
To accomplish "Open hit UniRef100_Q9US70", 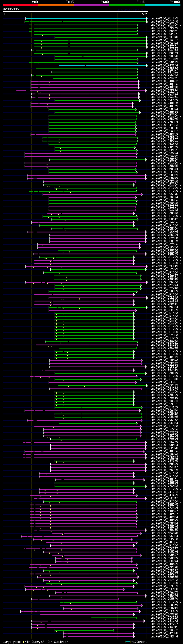I will 164,599.
